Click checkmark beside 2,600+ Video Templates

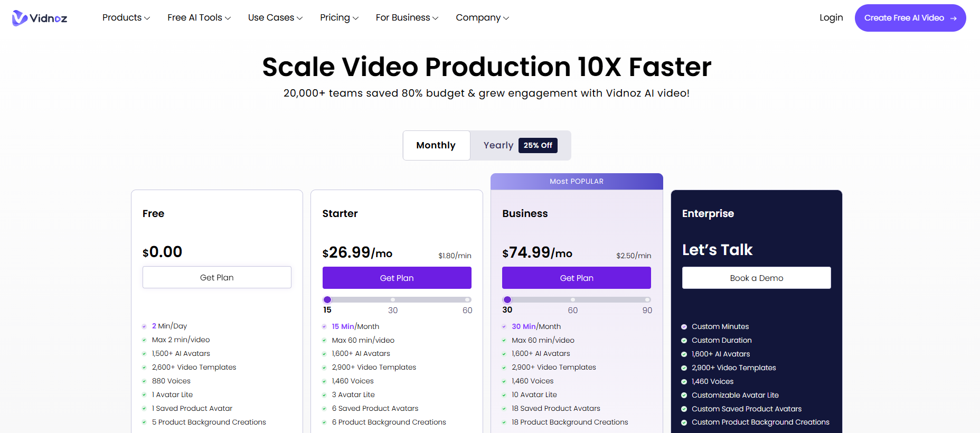tap(144, 368)
